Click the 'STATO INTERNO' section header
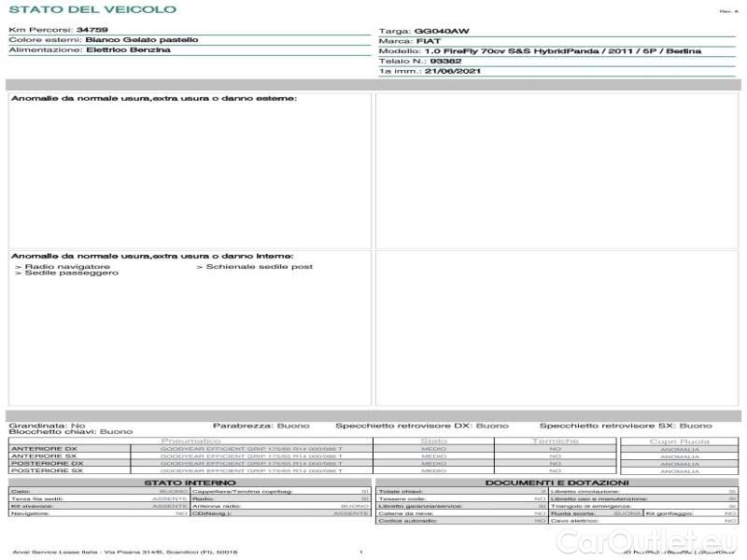747x560 pixels. click(190, 483)
